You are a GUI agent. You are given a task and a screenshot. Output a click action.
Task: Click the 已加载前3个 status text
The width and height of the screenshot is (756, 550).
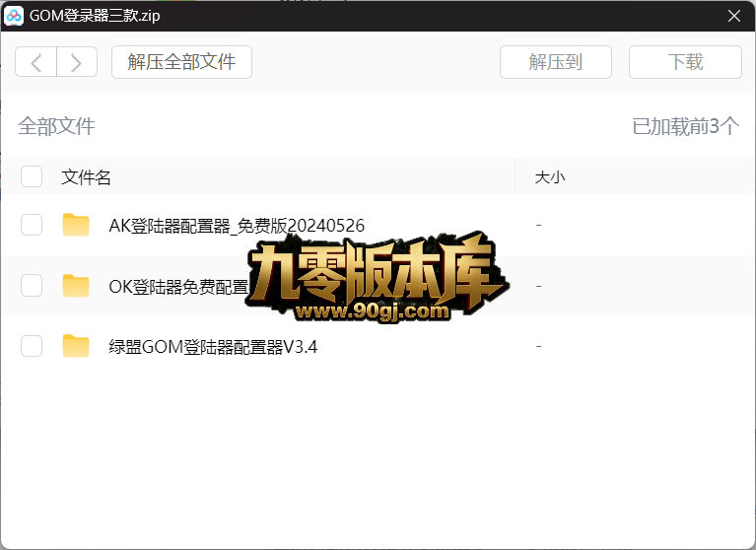[x=686, y=126]
